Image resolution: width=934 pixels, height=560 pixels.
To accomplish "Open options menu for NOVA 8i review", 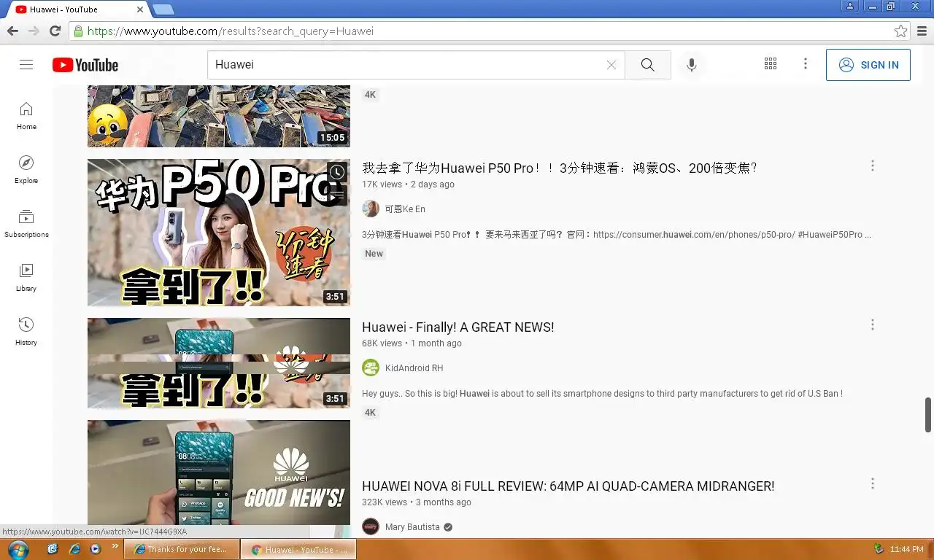I will (872, 484).
